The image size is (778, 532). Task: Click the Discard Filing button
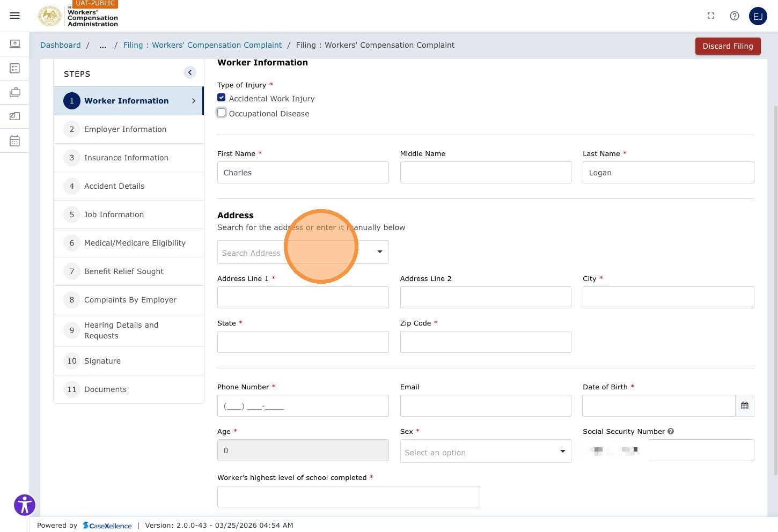(728, 46)
